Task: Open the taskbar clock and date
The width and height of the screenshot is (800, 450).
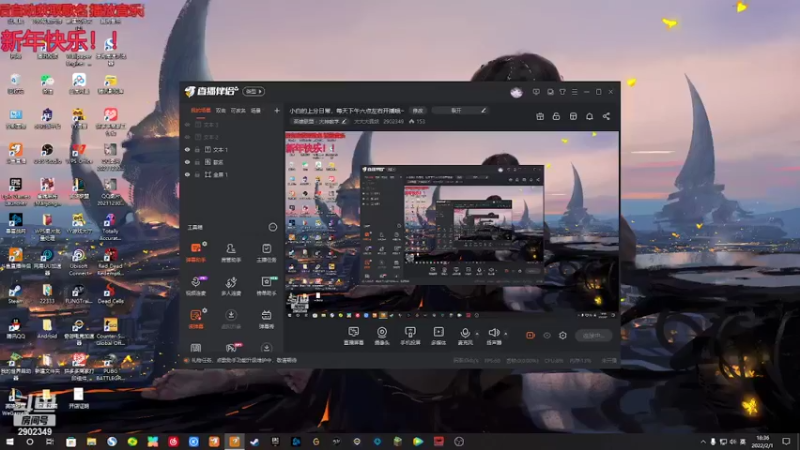Action: point(763,441)
